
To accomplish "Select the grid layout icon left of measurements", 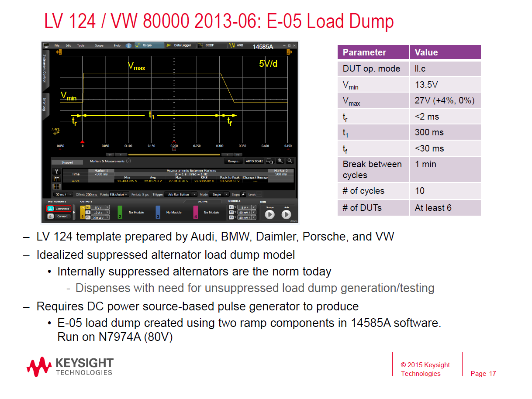I will [x=56, y=186].
